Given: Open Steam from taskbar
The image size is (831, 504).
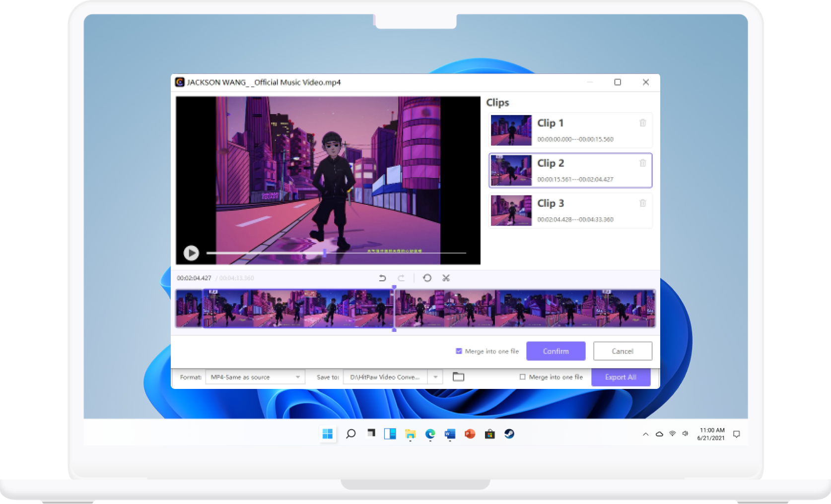Looking at the screenshot, I should pos(509,434).
